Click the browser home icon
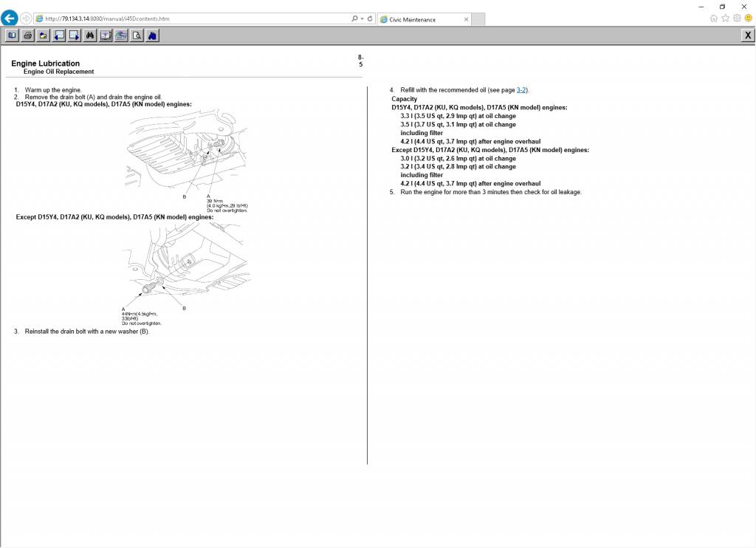 point(713,18)
